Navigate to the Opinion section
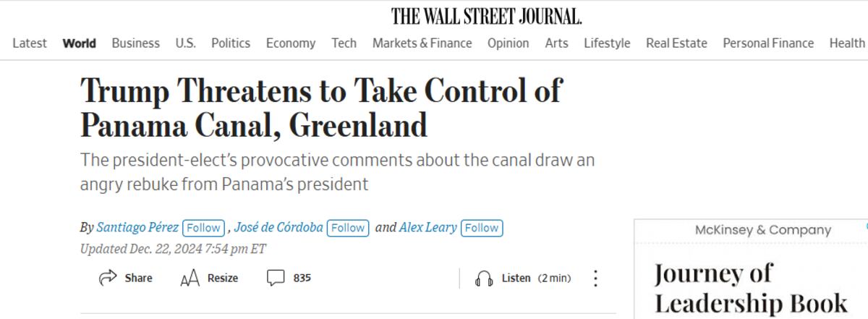The height and width of the screenshot is (319, 868). point(508,43)
